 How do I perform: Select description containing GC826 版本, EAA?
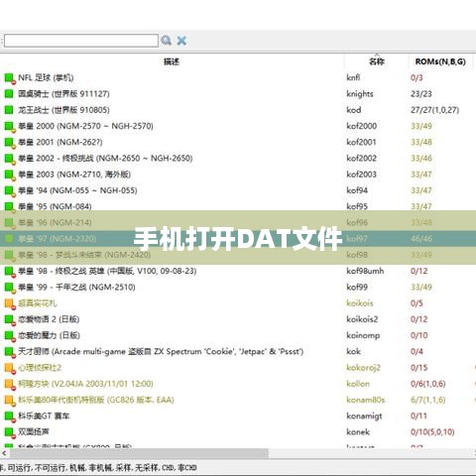96,400
